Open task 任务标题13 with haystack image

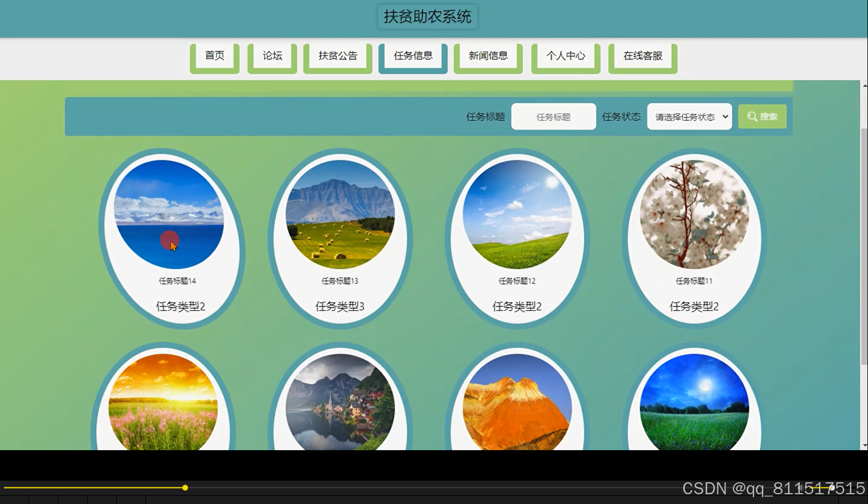coord(341,215)
